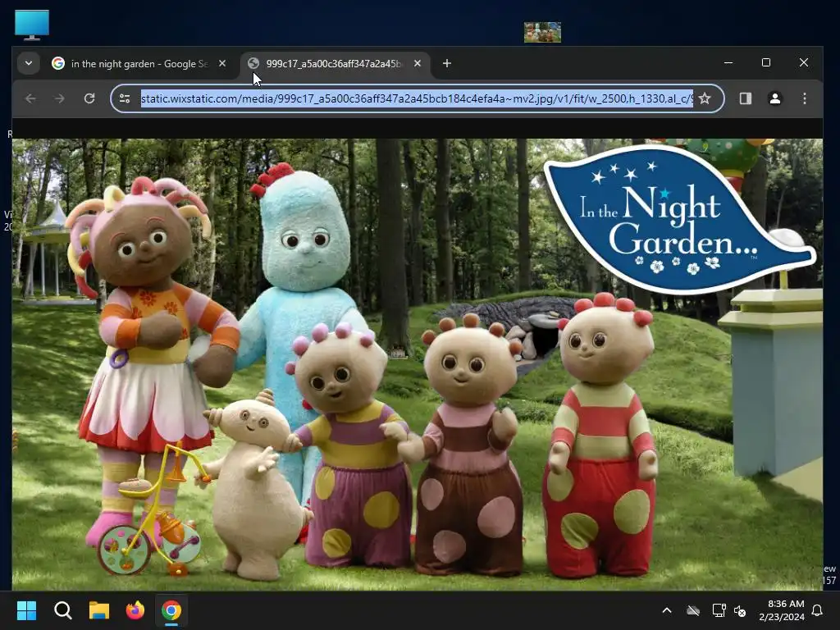Open the notifications bell
840x630 pixels.
(818, 610)
